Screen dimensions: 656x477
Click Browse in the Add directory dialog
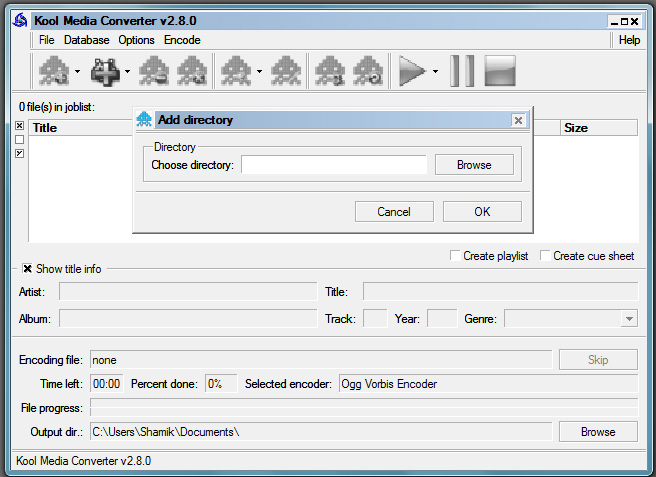pyautogui.click(x=474, y=165)
